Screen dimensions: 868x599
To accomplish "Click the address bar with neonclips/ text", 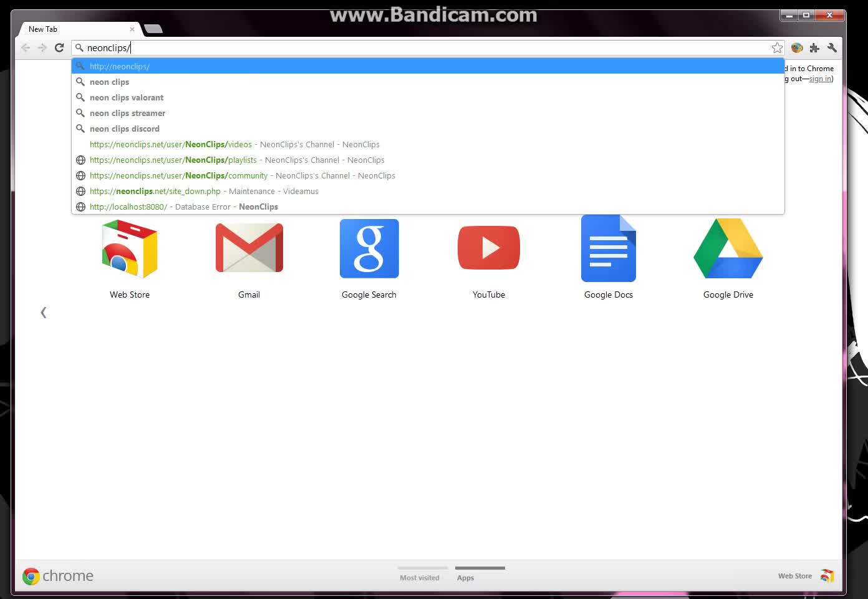I will click(x=428, y=47).
